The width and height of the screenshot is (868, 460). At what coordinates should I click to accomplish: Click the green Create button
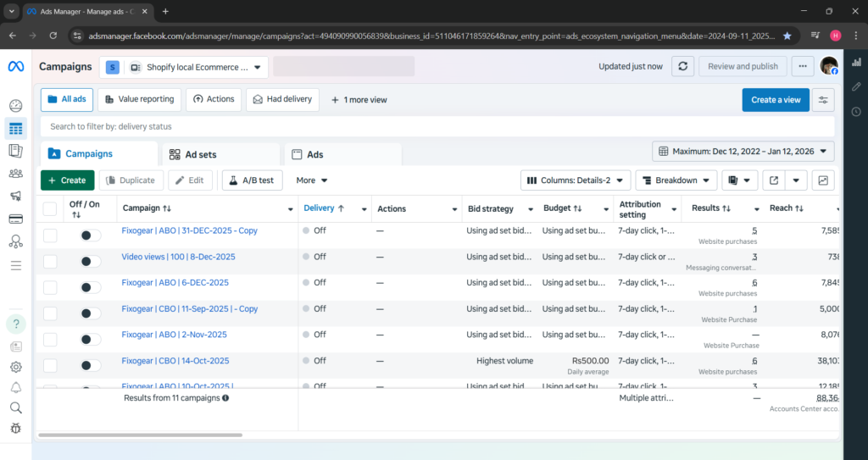(67, 180)
